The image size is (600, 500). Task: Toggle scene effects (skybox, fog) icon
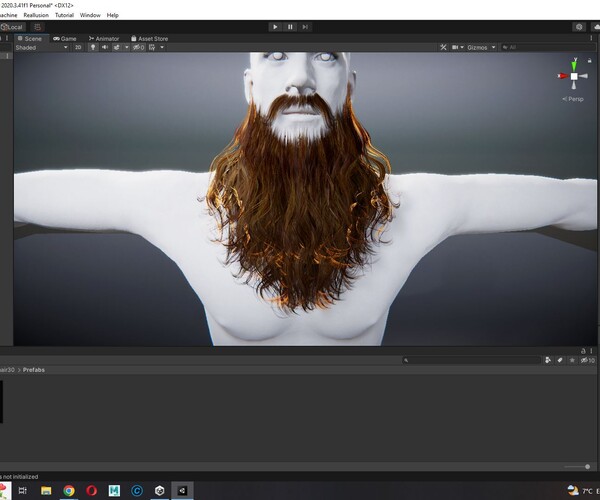click(116, 47)
